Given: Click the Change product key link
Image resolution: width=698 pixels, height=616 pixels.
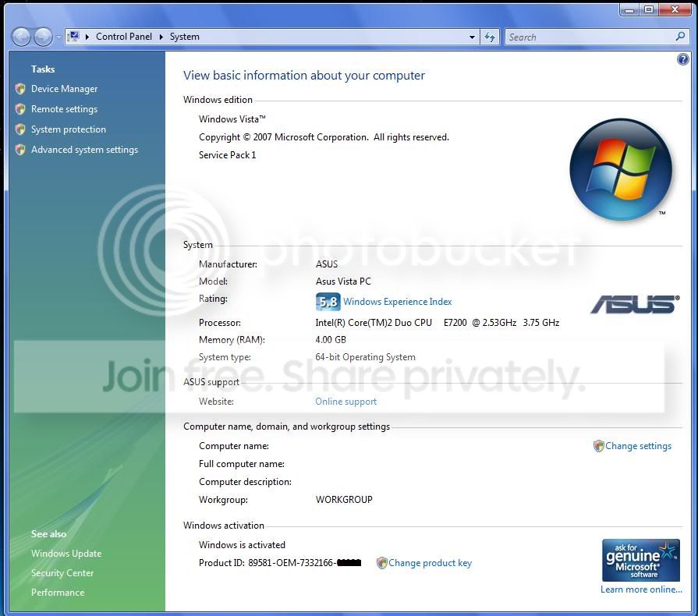Looking at the screenshot, I should [x=430, y=563].
